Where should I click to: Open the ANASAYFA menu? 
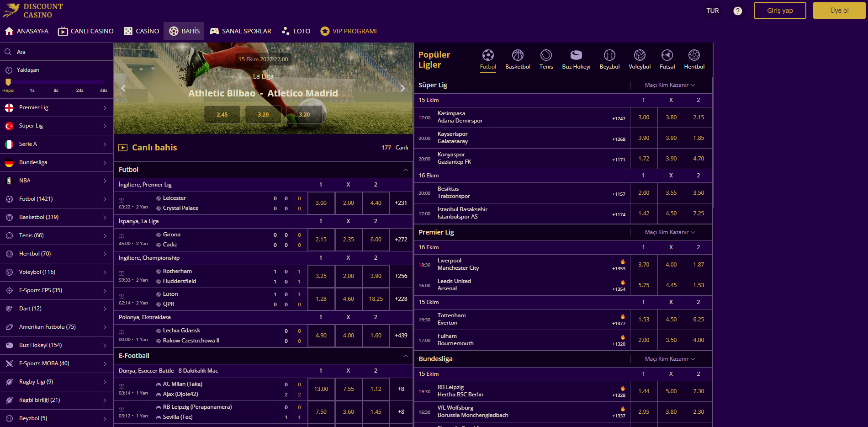pyautogui.click(x=26, y=31)
